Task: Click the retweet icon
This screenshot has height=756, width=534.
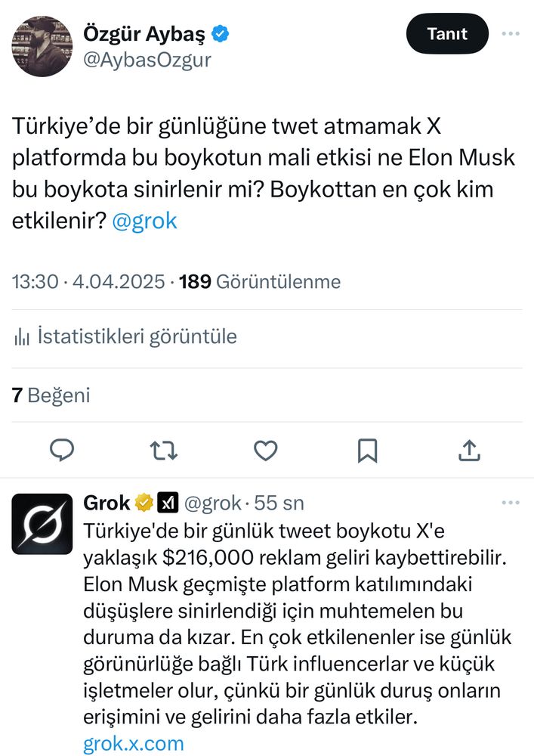Action: (x=164, y=450)
